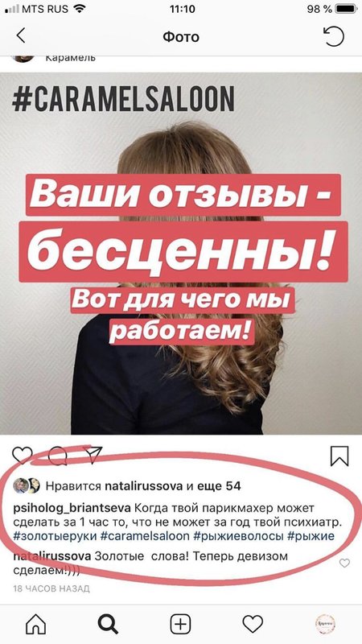
Task: Open comments via speech bubble icon
Action: 57,455
